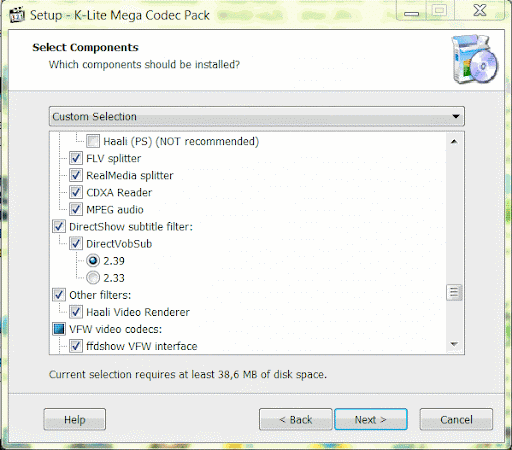Screen dimensions: 512x450
Task: Uncheck the ffdshow VFW interface checkbox
Action: coord(76,346)
